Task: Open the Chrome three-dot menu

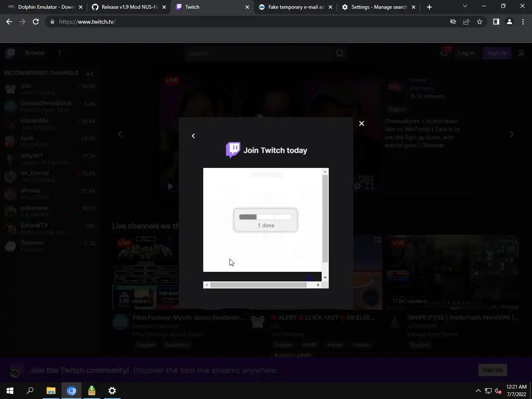Action: [523, 22]
